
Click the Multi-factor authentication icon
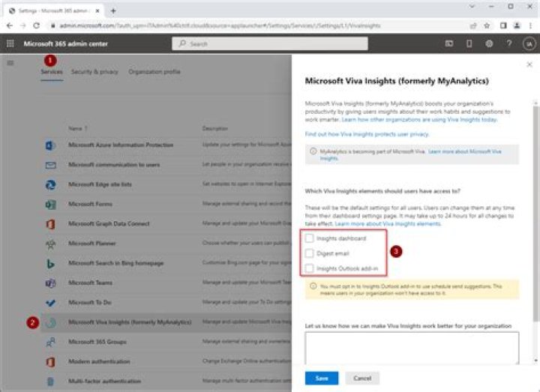51,382
